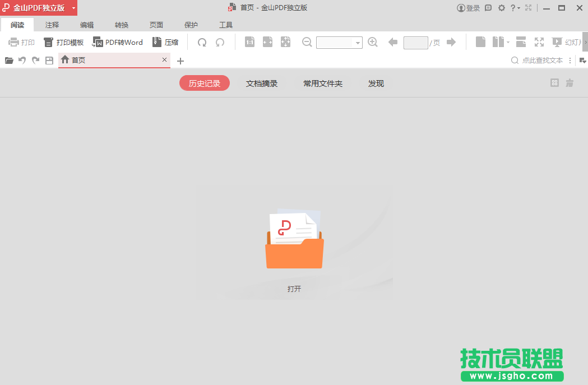Screen dimensions: 588x385
Task: Click the save document icon
Action: tap(49, 60)
